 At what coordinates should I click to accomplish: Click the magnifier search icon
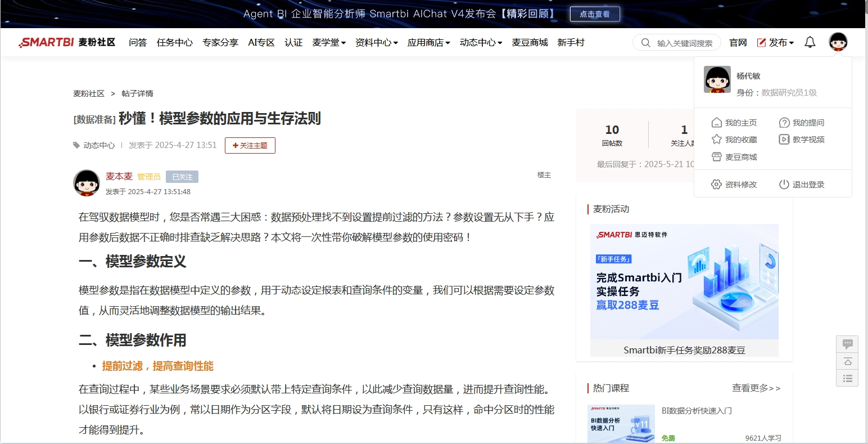point(646,43)
